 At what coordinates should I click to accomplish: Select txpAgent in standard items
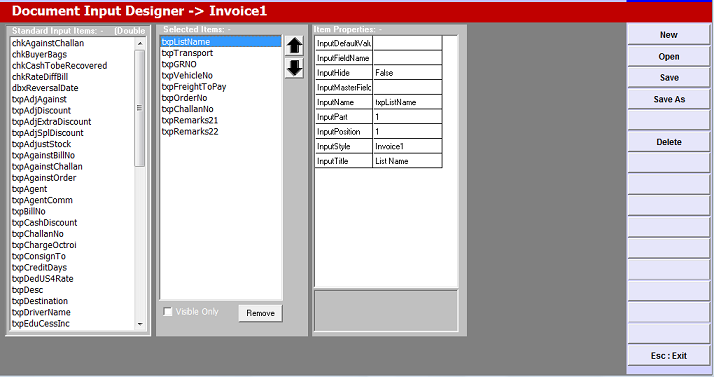(72, 189)
